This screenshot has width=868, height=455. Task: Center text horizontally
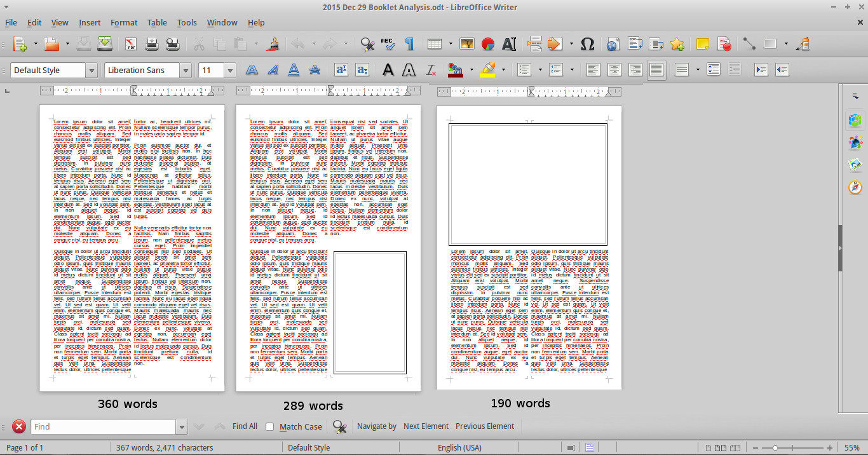click(x=614, y=70)
